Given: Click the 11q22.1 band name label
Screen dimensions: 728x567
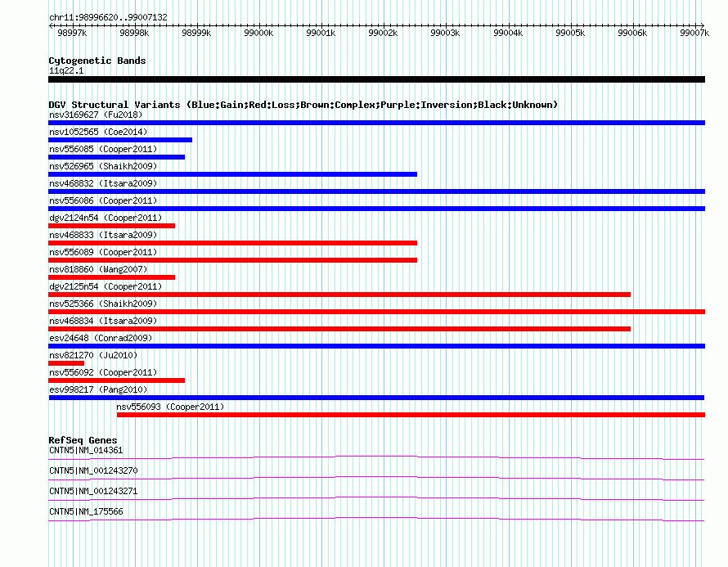Looking at the screenshot, I should [66, 70].
